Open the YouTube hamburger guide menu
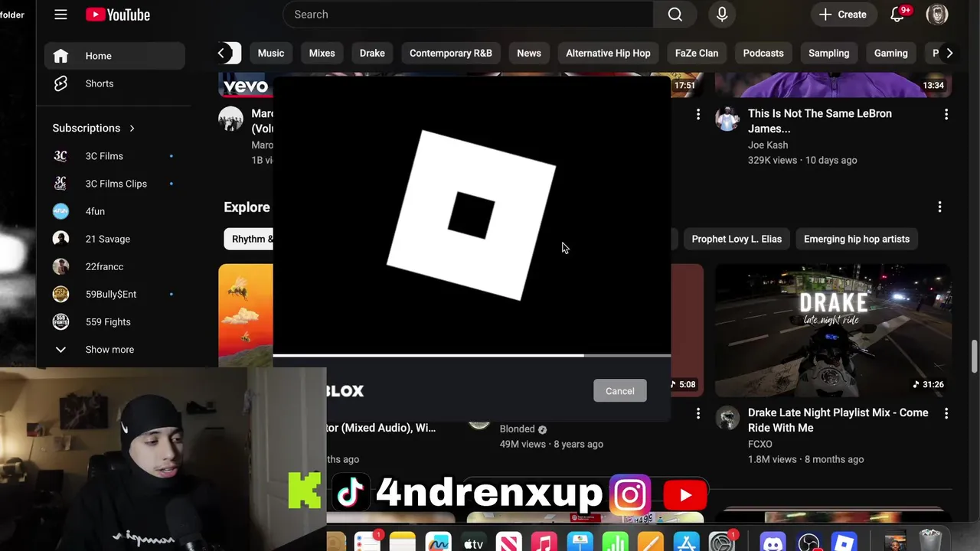The width and height of the screenshot is (980, 551). point(60,15)
